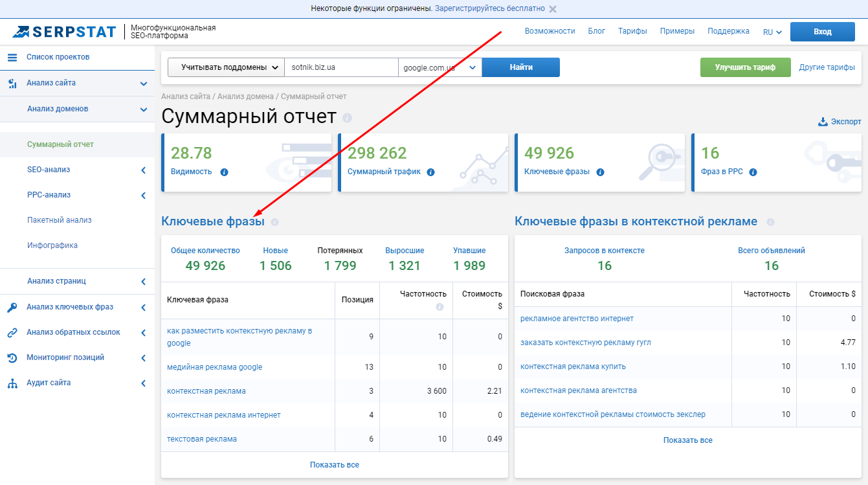
Task: Click the Мониторинг позиций history icon
Action: 12,357
